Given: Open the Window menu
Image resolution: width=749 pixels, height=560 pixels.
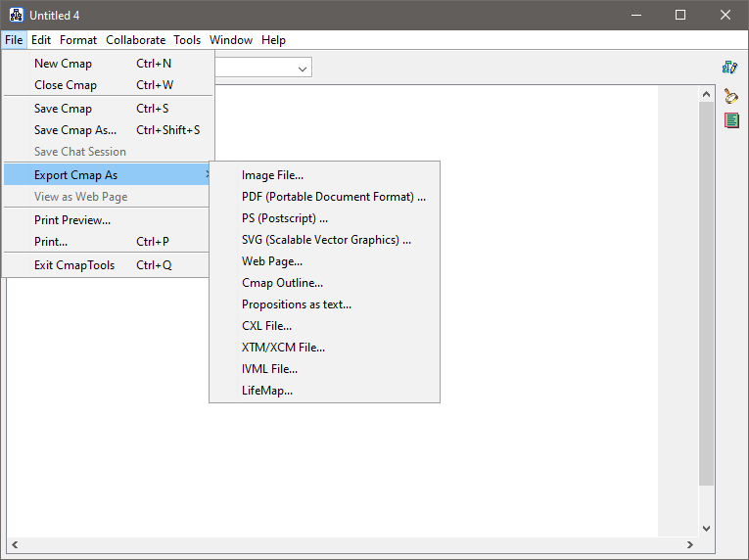Looking at the screenshot, I should click(x=231, y=40).
